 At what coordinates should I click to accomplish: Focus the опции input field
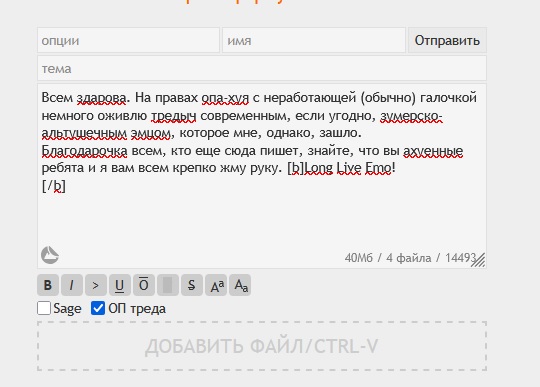(128, 41)
